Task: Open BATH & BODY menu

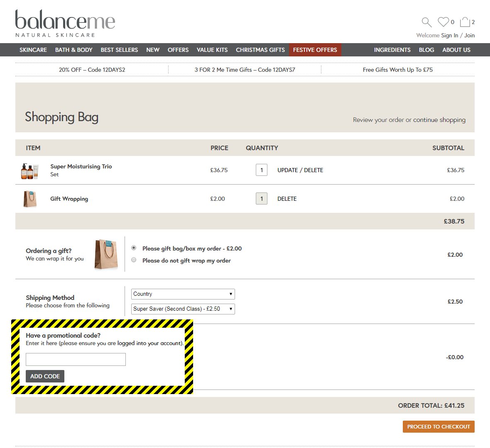Action: 74,50
